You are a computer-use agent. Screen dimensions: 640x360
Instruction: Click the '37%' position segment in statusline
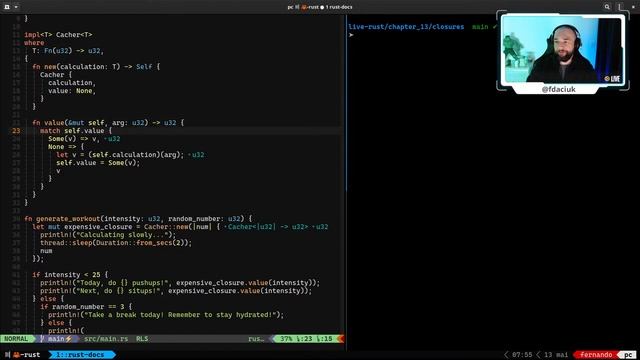(x=286, y=339)
